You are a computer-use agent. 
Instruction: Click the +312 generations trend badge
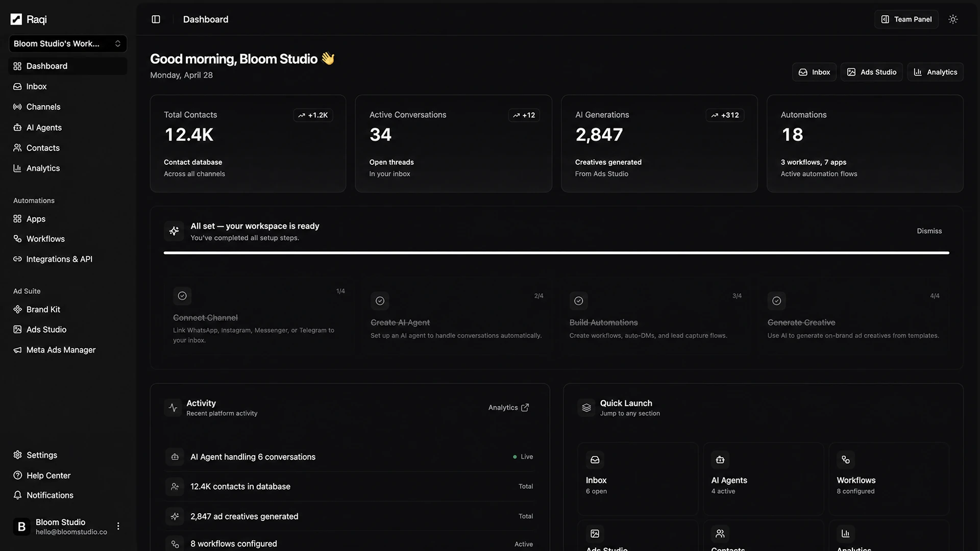coord(725,115)
